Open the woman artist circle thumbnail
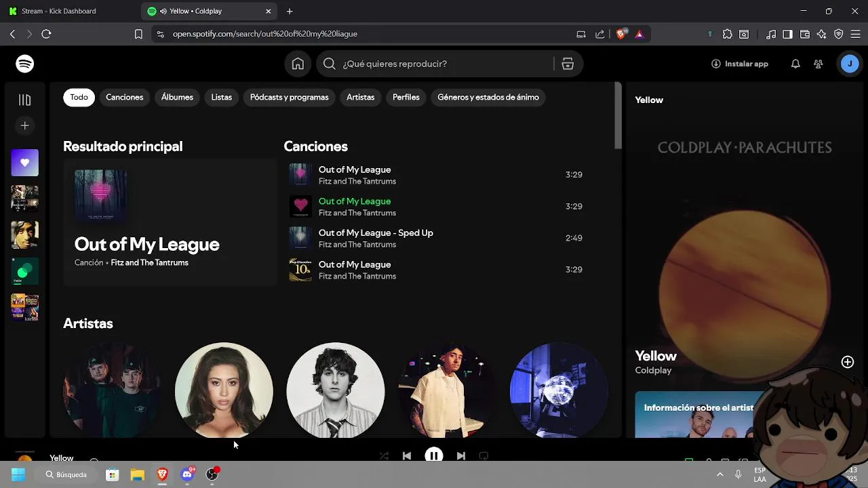This screenshot has width=868, height=488. pyautogui.click(x=224, y=391)
